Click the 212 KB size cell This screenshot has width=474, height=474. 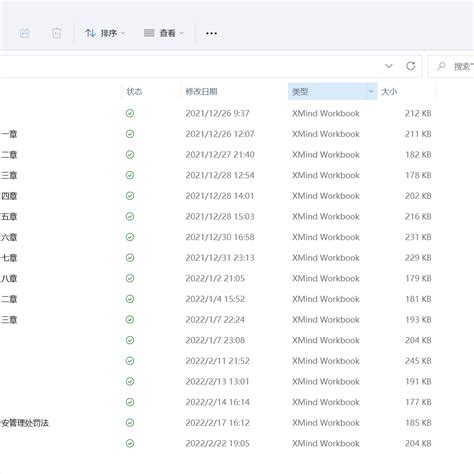418,113
